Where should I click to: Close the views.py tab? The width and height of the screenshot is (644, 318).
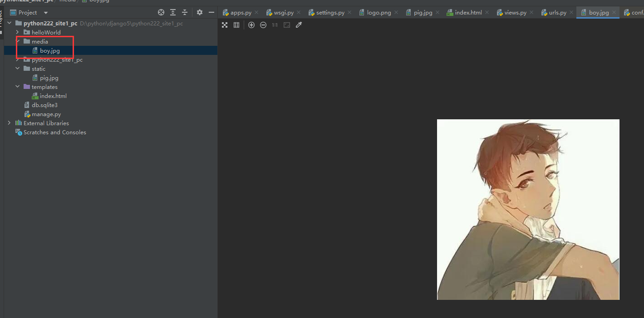[x=531, y=13]
